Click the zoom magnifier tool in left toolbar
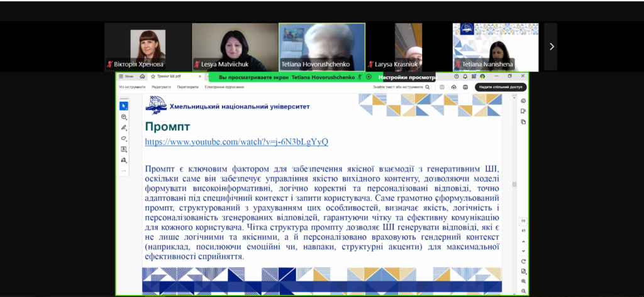644x297 pixels. click(x=124, y=117)
